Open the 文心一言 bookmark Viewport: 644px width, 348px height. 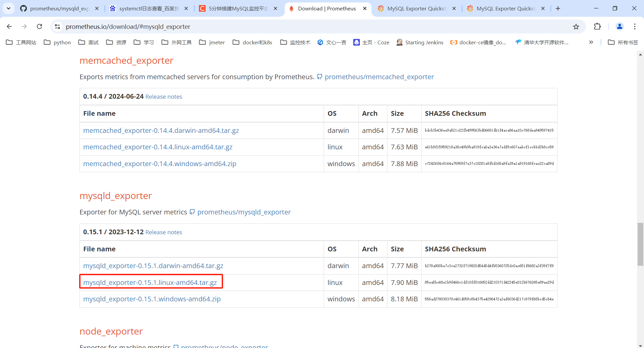(x=332, y=42)
